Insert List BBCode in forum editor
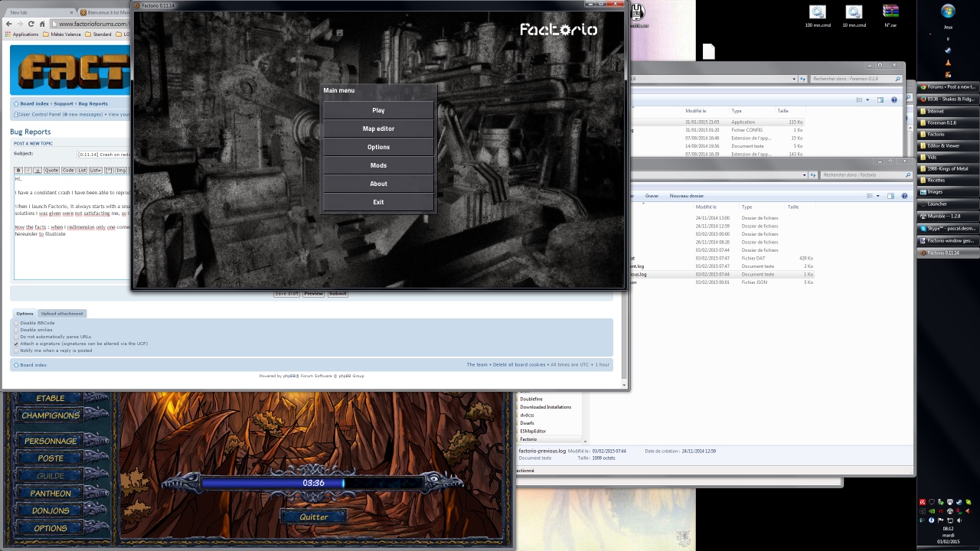The width and height of the screenshot is (980, 551). click(x=82, y=171)
